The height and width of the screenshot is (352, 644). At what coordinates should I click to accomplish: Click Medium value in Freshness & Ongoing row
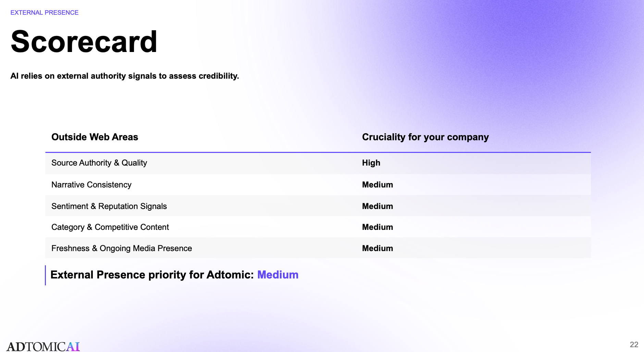pos(377,248)
